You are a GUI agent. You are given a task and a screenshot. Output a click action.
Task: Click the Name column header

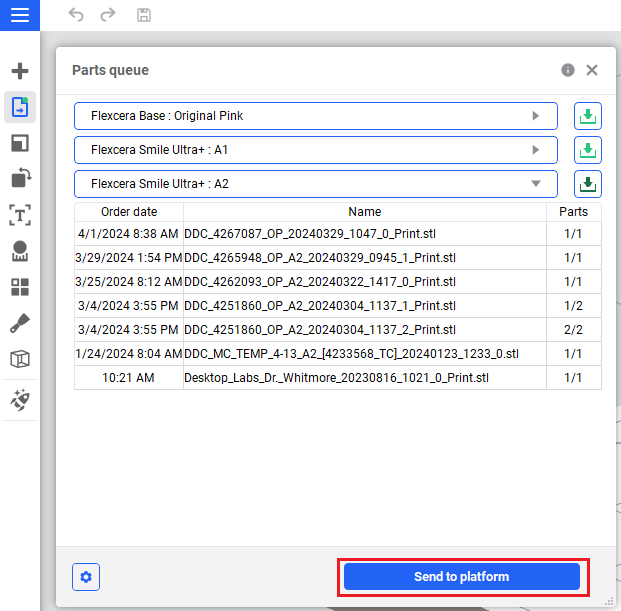click(365, 212)
